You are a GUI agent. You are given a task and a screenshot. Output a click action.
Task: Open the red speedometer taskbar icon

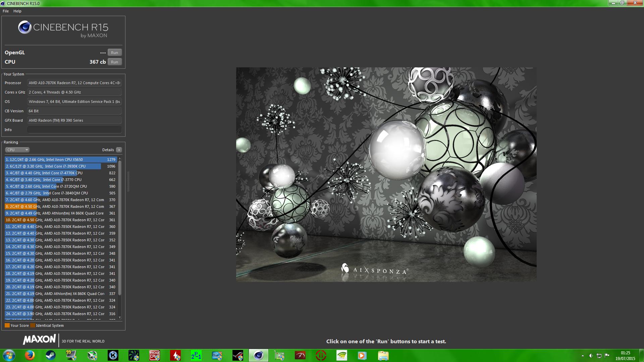click(x=300, y=356)
